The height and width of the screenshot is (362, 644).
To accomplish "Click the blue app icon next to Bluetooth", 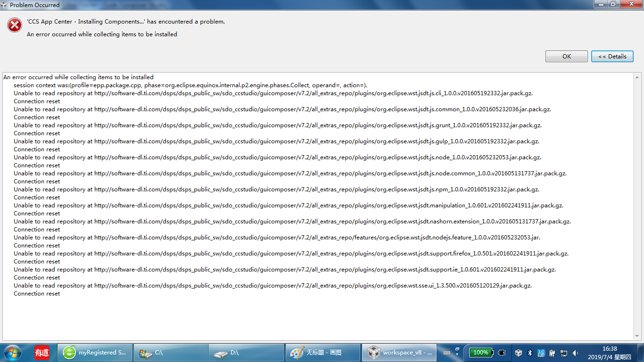I will tap(541, 353).
